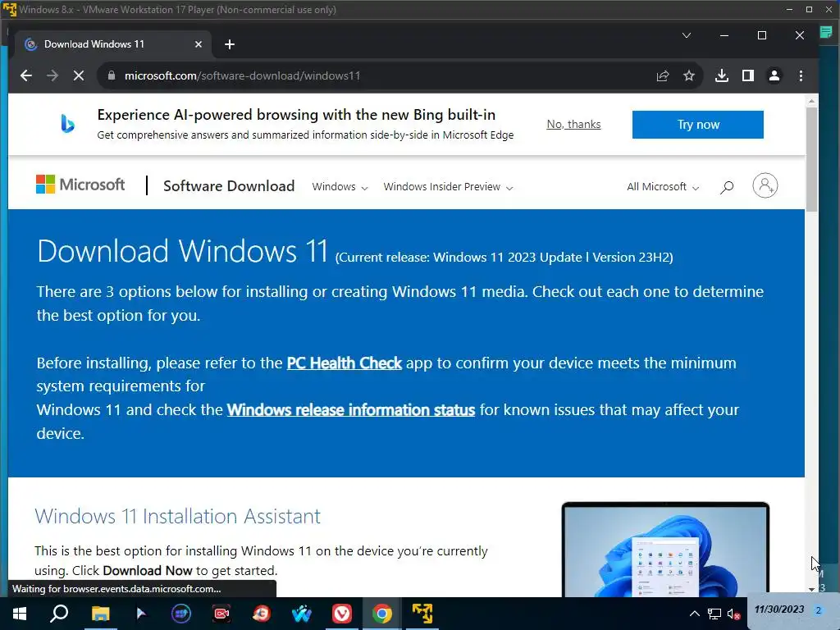Open the tab search chevron
Image resolution: width=840 pixels, height=630 pixels.
coord(687,35)
